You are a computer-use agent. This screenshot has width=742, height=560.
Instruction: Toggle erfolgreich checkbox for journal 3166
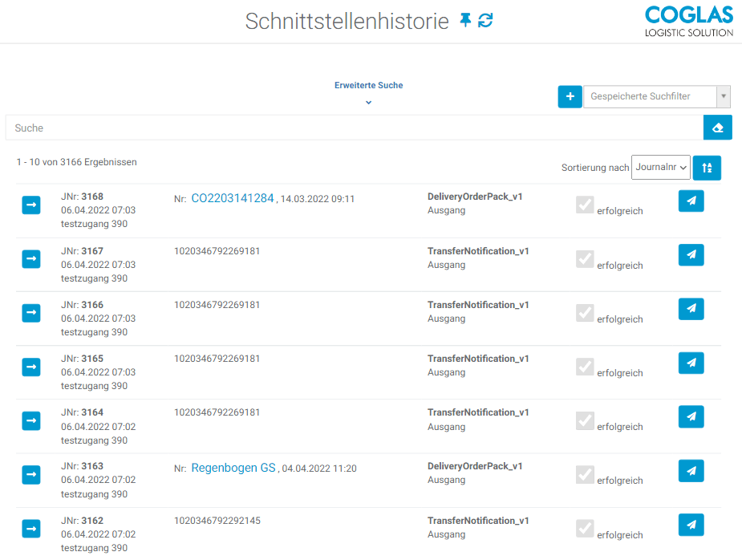pyautogui.click(x=585, y=313)
